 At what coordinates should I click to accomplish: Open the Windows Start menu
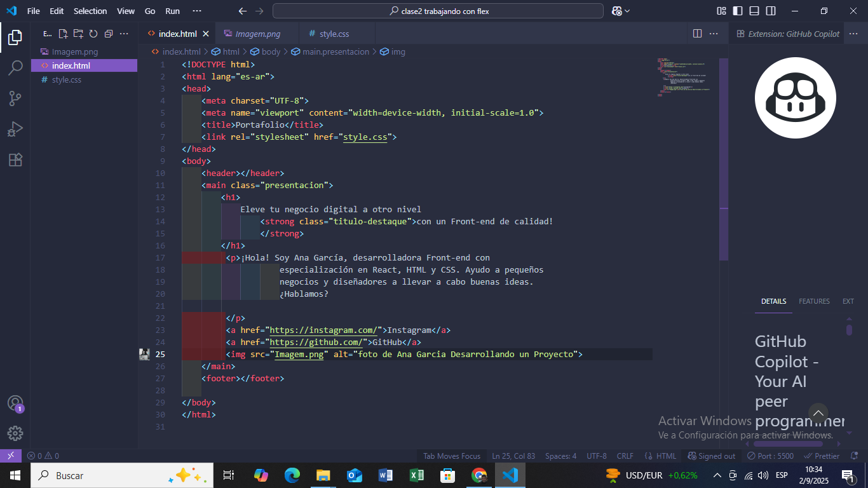click(x=15, y=475)
